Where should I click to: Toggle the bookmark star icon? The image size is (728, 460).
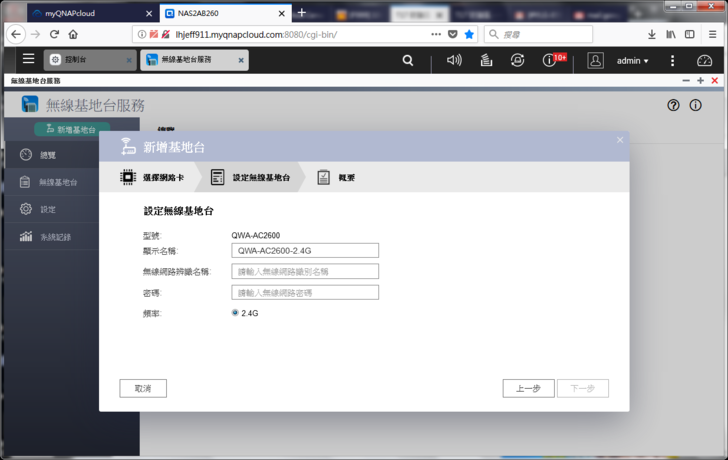point(469,34)
